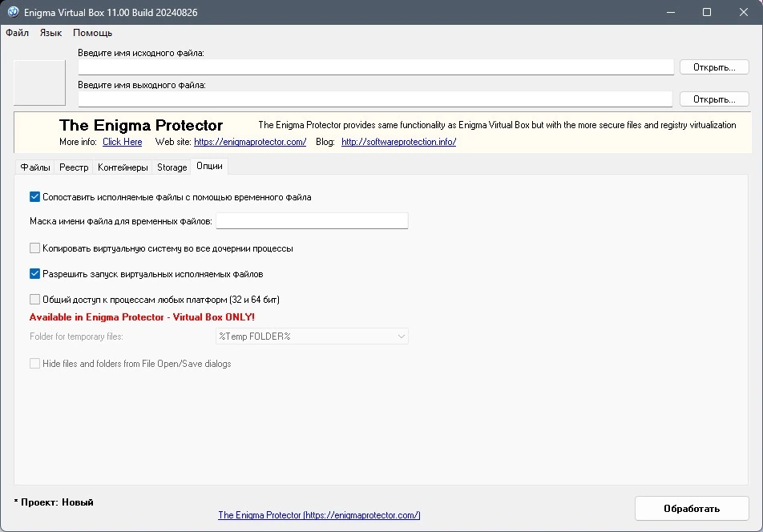Switch to the Storage tab
763x532 pixels.
(x=172, y=167)
